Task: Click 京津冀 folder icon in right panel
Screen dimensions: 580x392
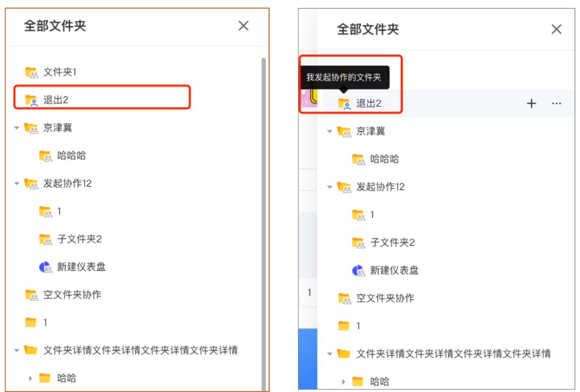Action: click(x=344, y=132)
